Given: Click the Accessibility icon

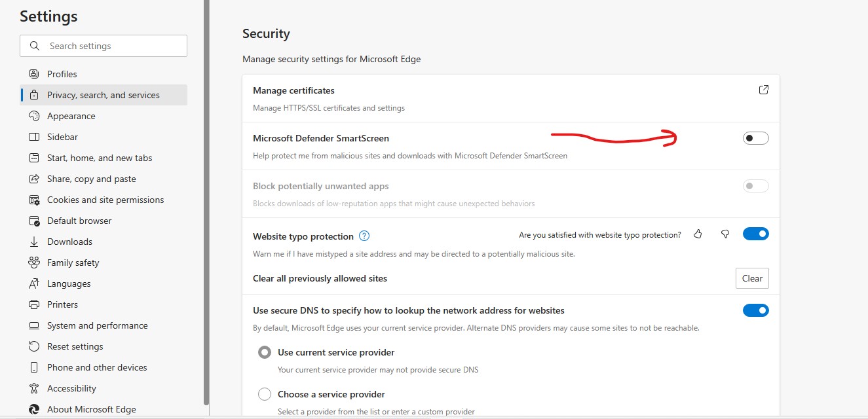Looking at the screenshot, I should (x=34, y=388).
